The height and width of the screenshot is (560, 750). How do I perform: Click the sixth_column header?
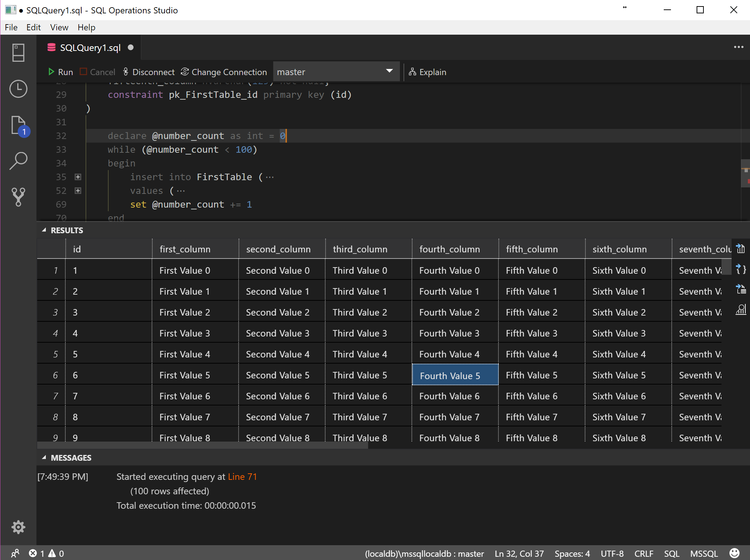tap(628, 249)
